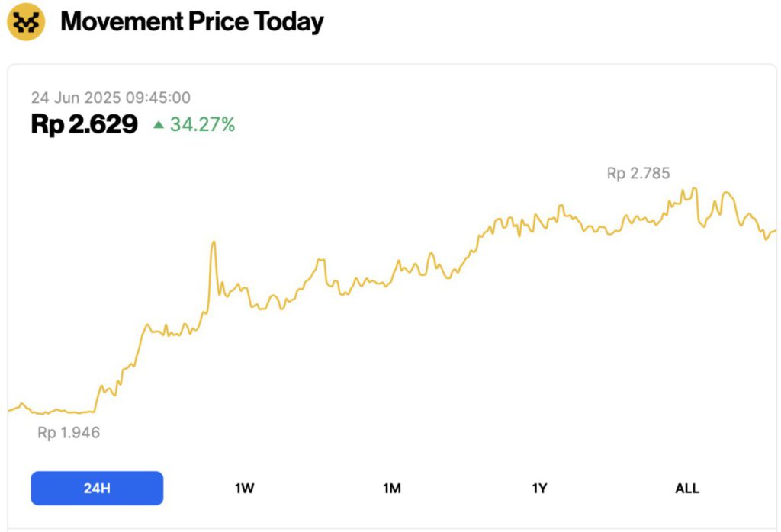The height and width of the screenshot is (532, 781).
Task: Click the current price Rp 2.629
Action: point(84,124)
